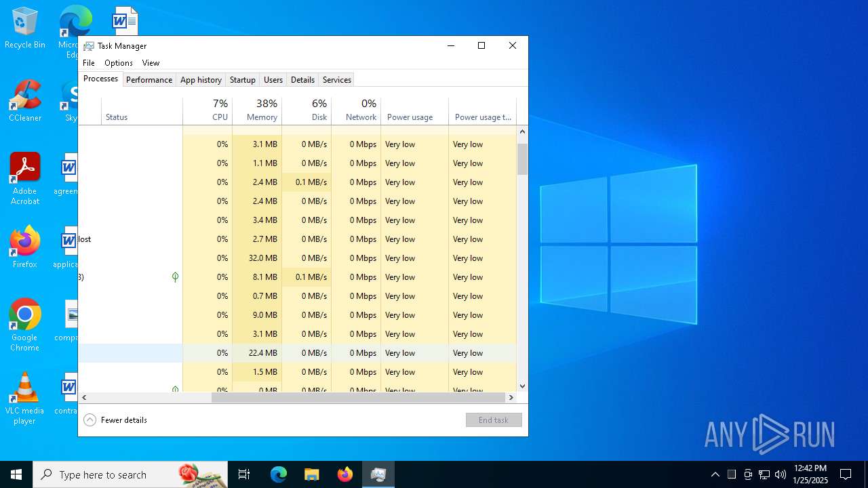This screenshot has height=488, width=868.
Task: Click the grid-shaped system tray icon
Action: [732, 474]
